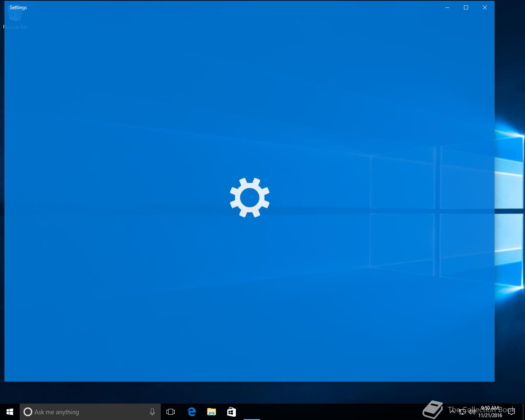
Task: Open the Windows Store taskbar icon
Action: 231,412
